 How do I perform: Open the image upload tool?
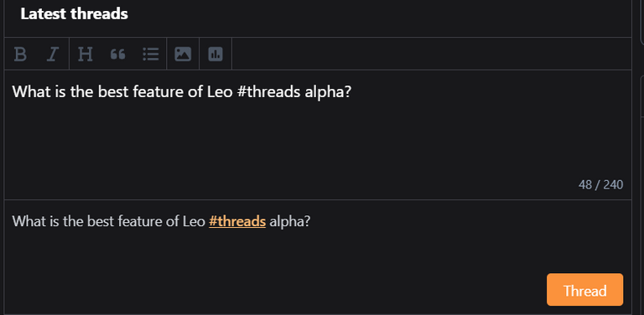coord(183,54)
